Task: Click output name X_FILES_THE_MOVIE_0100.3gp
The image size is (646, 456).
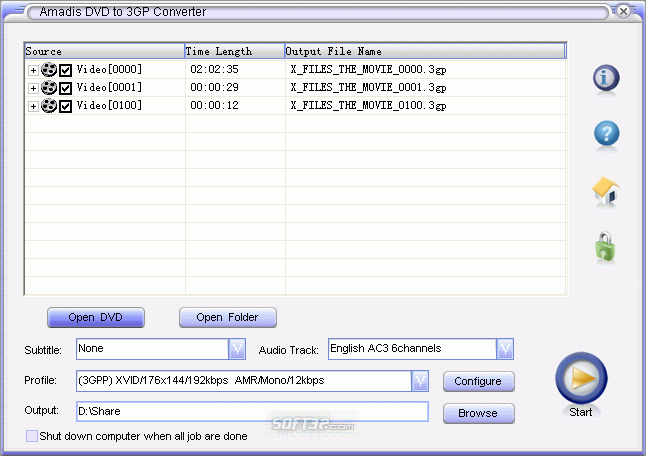Action: [x=368, y=105]
